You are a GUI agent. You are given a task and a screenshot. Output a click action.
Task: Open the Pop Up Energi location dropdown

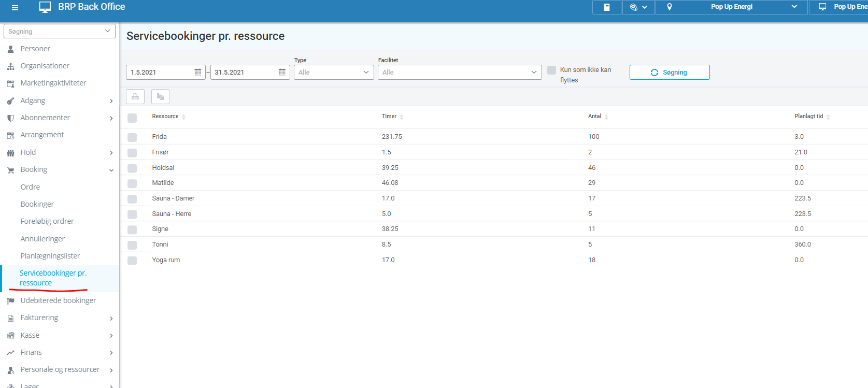732,7
